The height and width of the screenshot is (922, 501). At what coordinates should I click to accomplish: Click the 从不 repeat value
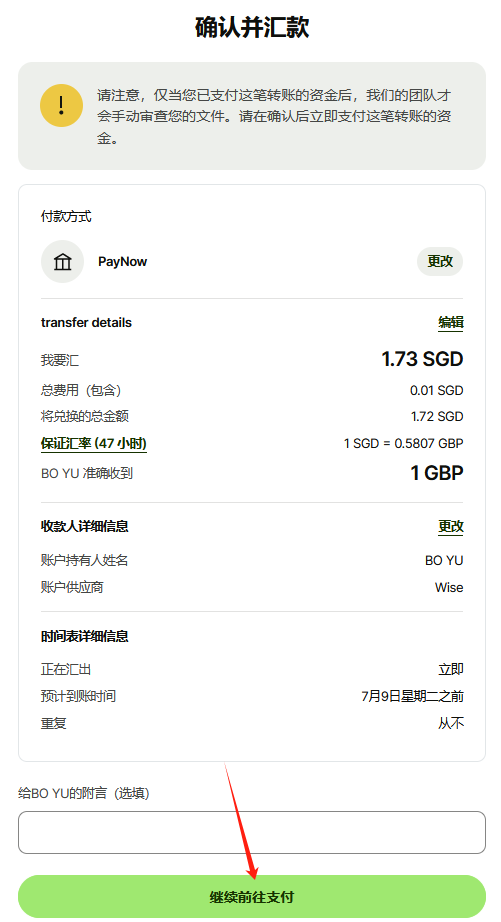[x=450, y=723]
